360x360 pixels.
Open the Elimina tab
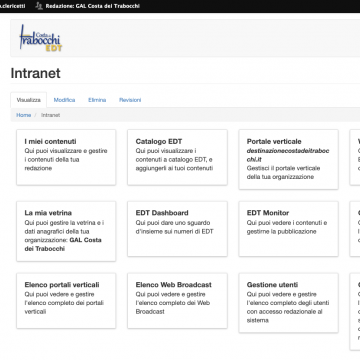97,100
